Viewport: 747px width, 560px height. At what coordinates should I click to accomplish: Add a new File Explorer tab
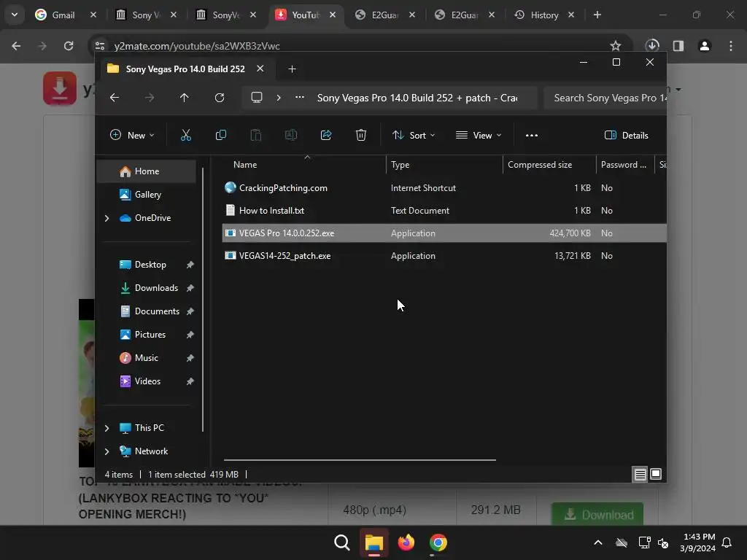(x=292, y=69)
